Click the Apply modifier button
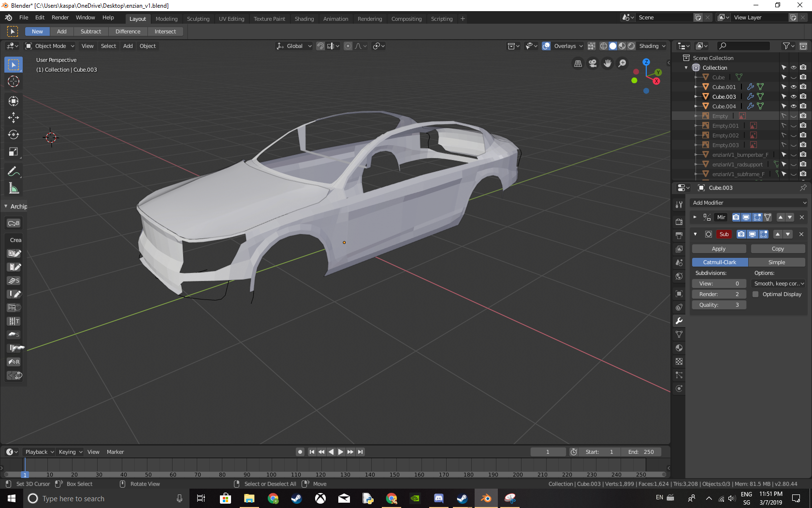This screenshot has height=508, width=812. [x=719, y=249]
